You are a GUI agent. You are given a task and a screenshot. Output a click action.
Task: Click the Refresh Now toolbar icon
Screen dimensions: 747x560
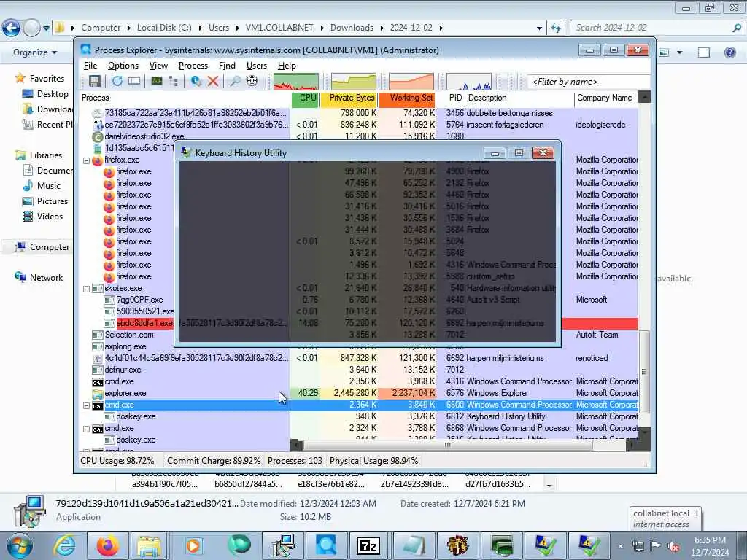[x=117, y=82]
